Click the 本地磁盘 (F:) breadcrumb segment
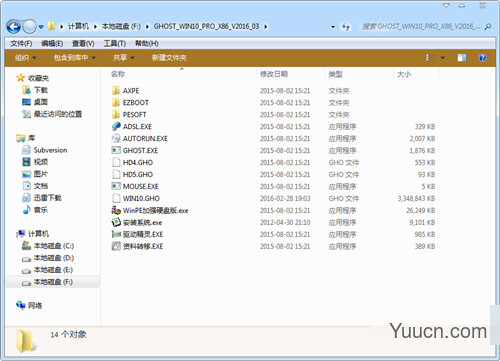Viewport: 500px width, 361px height. pos(121,26)
